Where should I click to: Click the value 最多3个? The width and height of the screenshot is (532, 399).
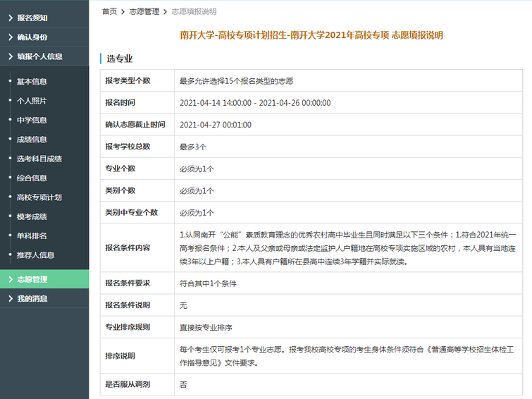pos(193,147)
